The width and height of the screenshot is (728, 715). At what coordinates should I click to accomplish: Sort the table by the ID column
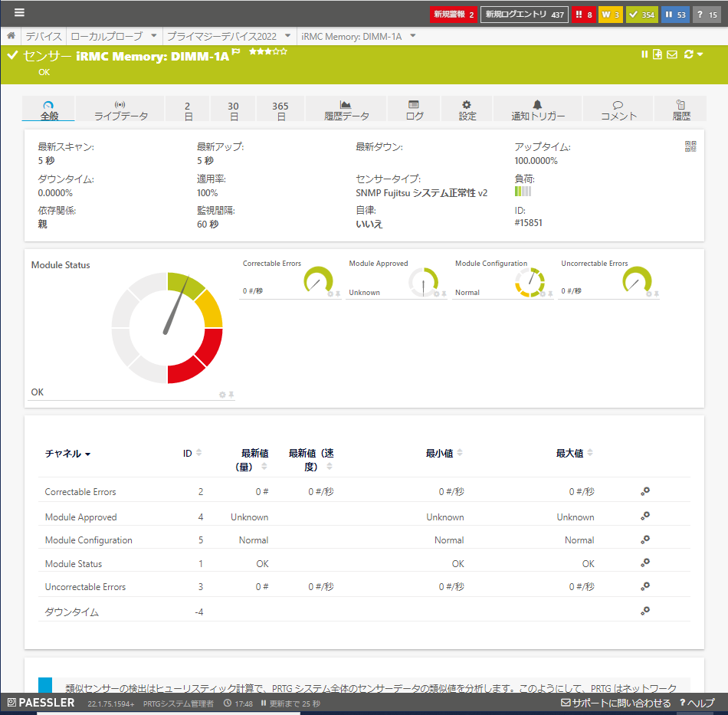click(x=192, y=453)
